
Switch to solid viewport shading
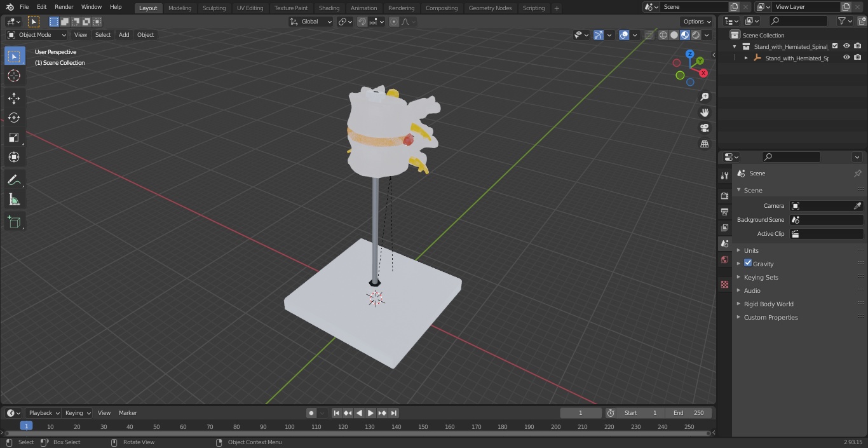pyautogui.click(x=674, y=35)
